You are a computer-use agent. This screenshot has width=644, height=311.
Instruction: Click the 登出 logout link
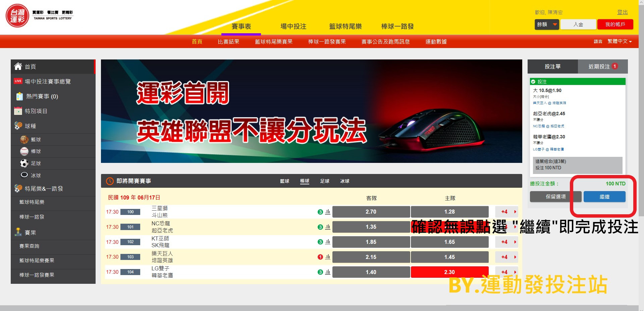coord(622,12)
